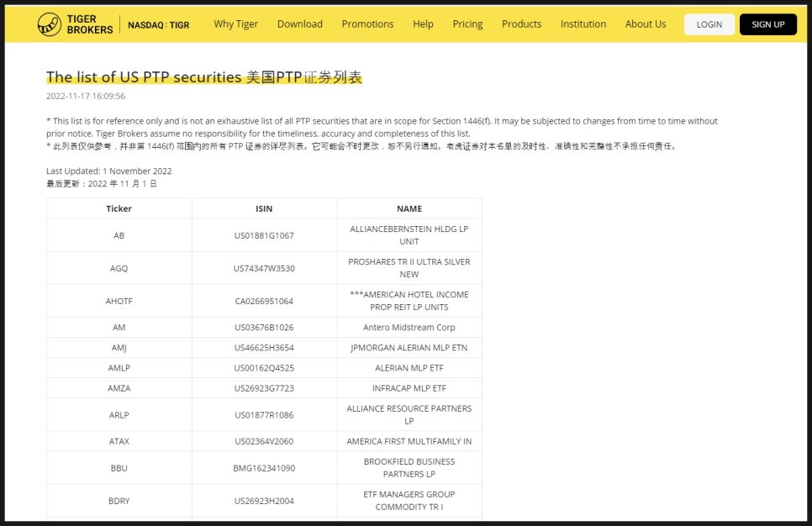Select ISIN CA0266951064
Viewport: 812px width, 526px height.
click(264, 301)
